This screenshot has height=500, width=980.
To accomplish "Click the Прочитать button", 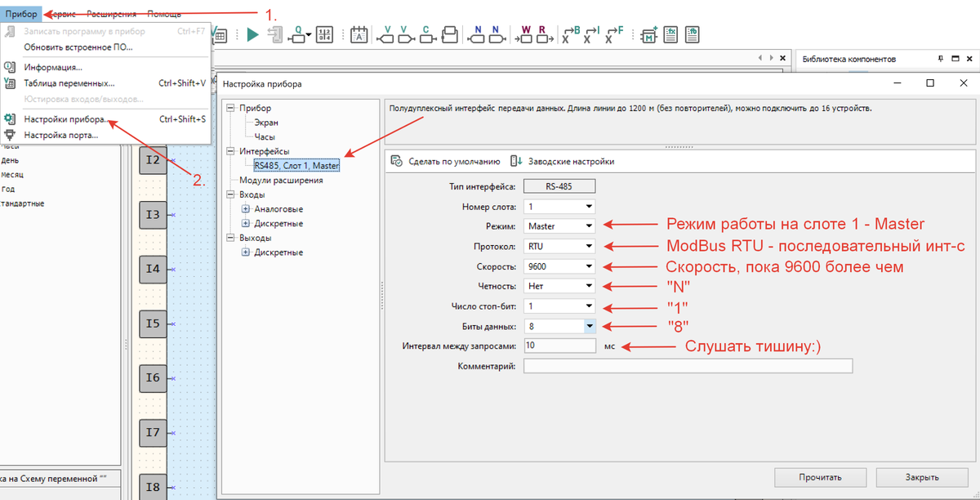I will [x=820, y=477].
